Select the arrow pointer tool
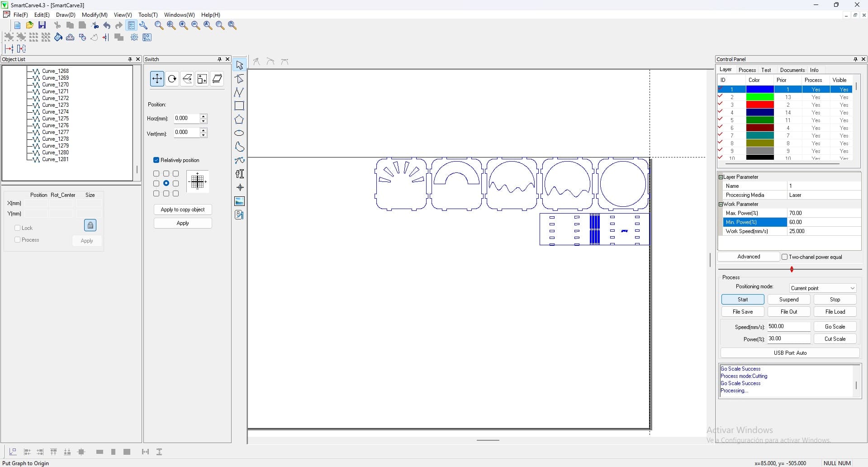This screenshot has height=467, width=868. click(239, 65)
